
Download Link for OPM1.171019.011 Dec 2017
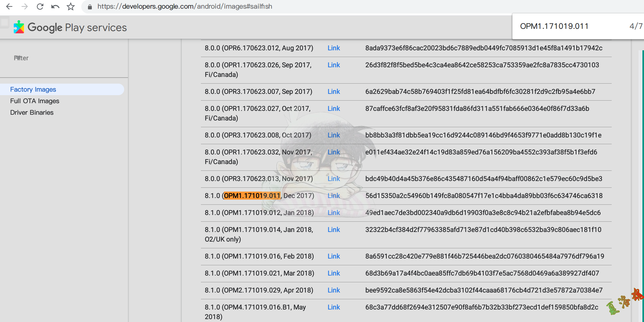coord(333,196)
